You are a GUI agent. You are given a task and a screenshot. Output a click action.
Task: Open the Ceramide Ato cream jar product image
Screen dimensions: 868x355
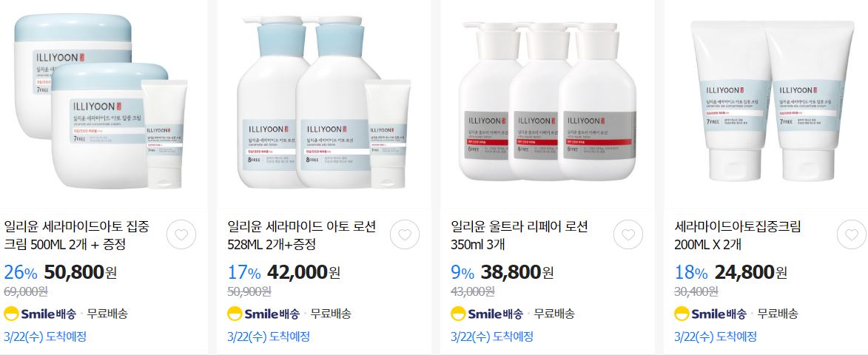click(x=101, y=102)
